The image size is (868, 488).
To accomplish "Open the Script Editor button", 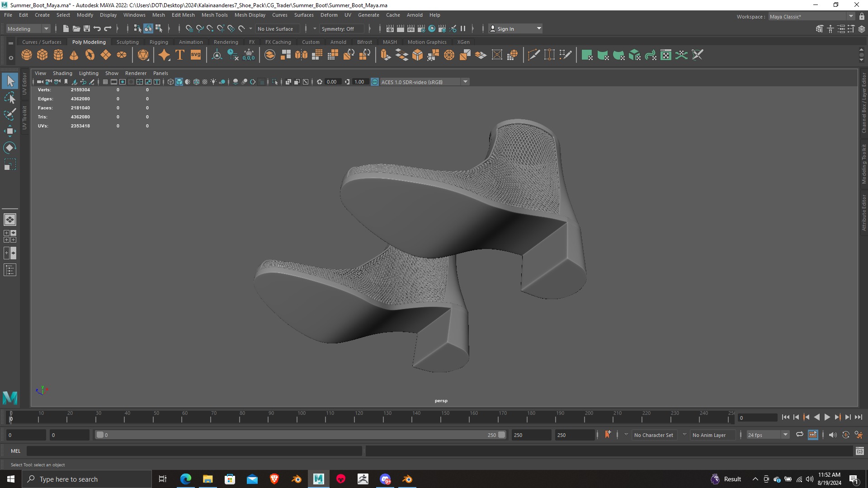I will (x=859, y=451).
